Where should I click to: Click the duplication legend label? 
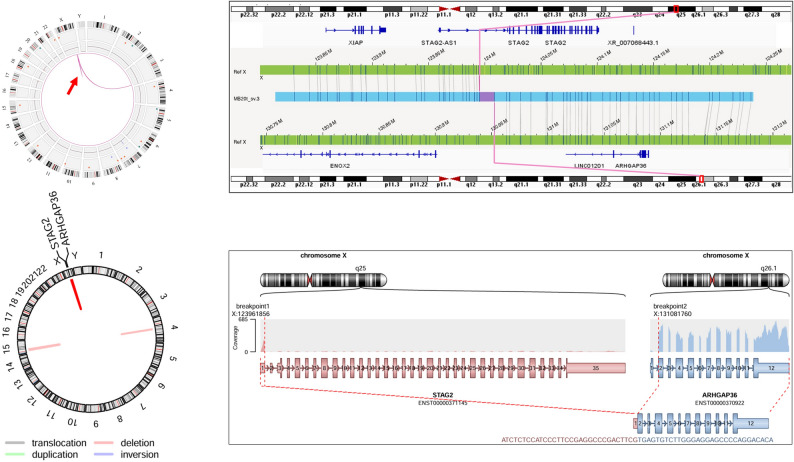[x=55, y=454]
